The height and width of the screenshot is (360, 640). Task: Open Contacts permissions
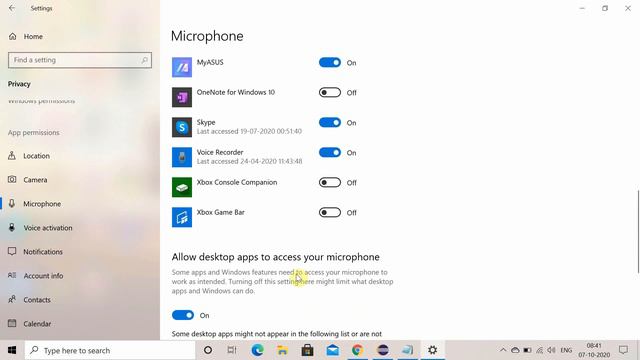click(x=37, y=300)
